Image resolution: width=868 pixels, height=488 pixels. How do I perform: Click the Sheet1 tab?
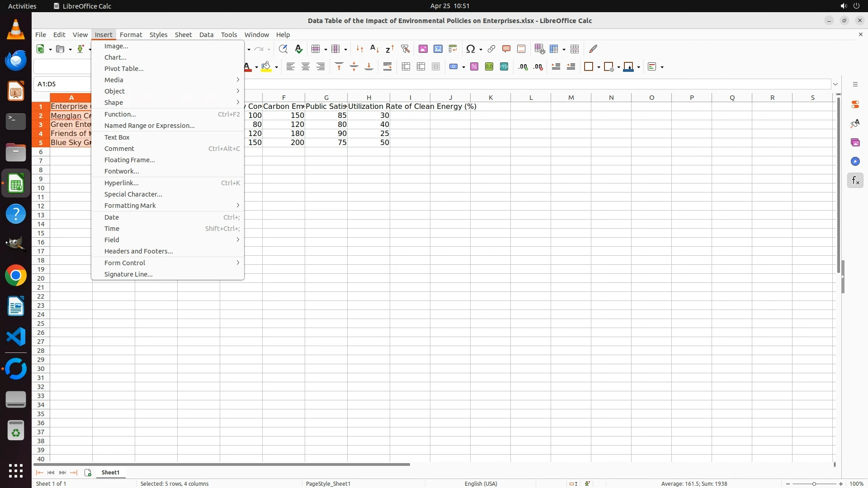tap(110, 473)
